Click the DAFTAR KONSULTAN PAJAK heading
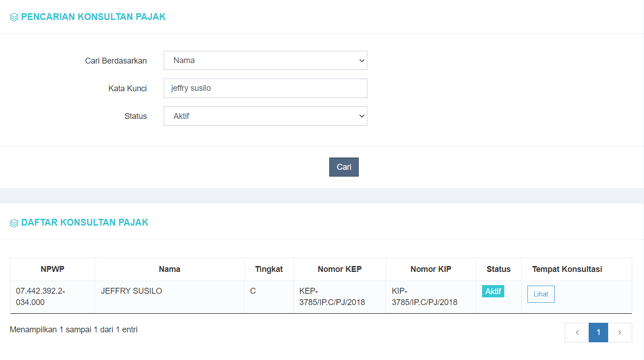 click(85, 222)
